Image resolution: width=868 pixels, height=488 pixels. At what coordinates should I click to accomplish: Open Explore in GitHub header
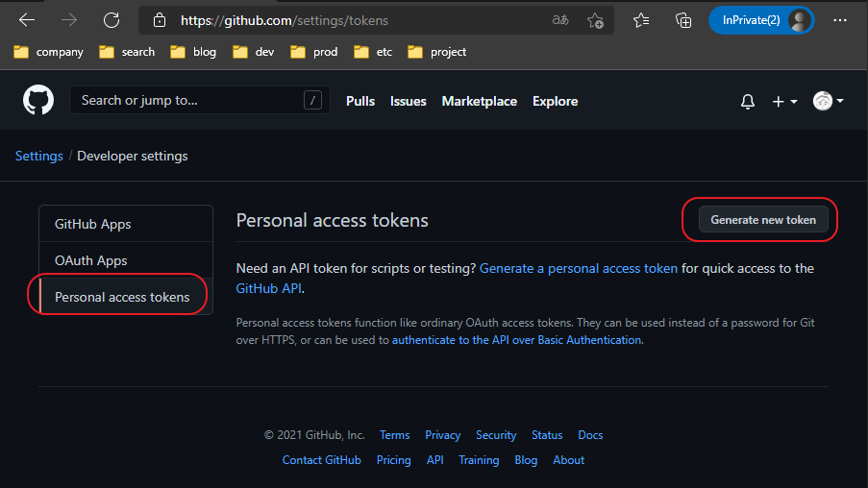556,101
